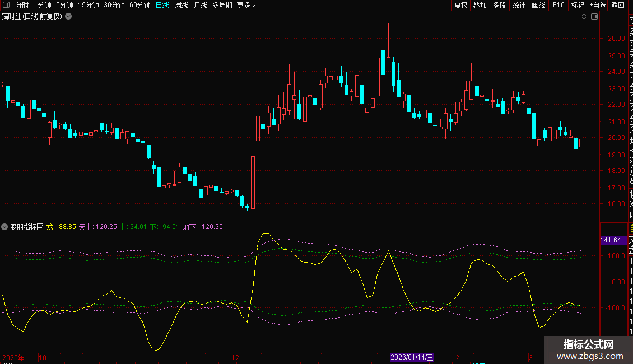Click the 2026/01/14 date marker on the timeline
Image resolution: width=633 pixels, height=364 pixels.
click(412, 357)
